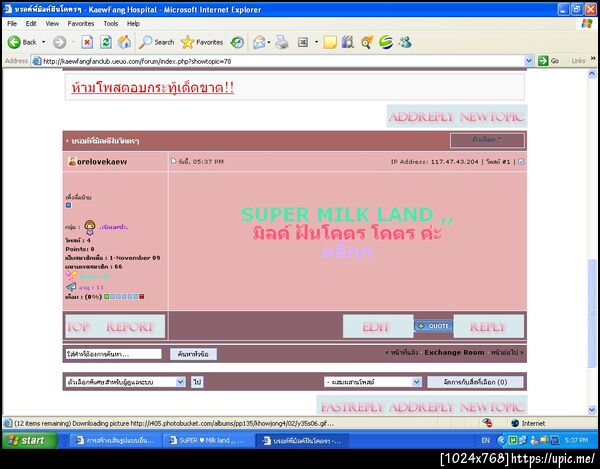Click the bottom ADDREPLY button
The height and width of the screenshot is (469, 600).
pyautogui.click(x=421, y=407)
